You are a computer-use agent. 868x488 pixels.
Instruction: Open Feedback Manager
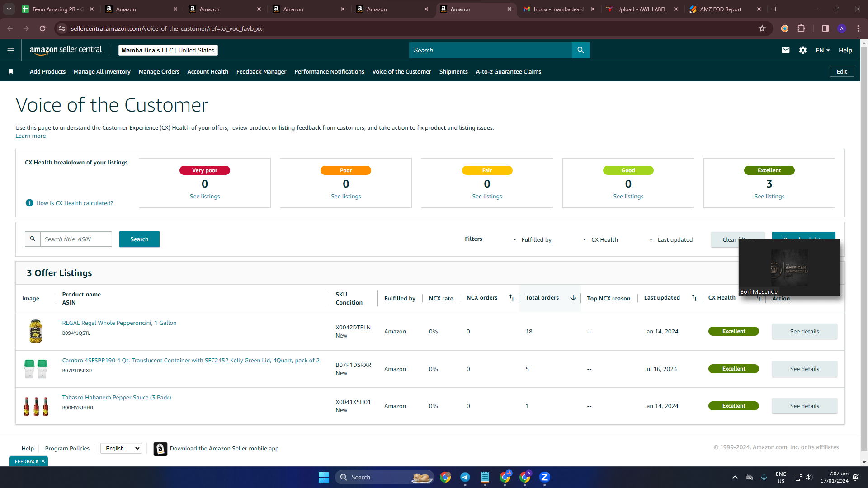(x=261, y=71)
